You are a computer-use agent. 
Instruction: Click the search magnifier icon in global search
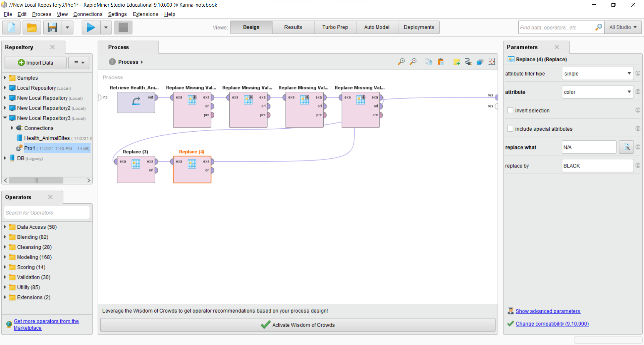[599, 27]
